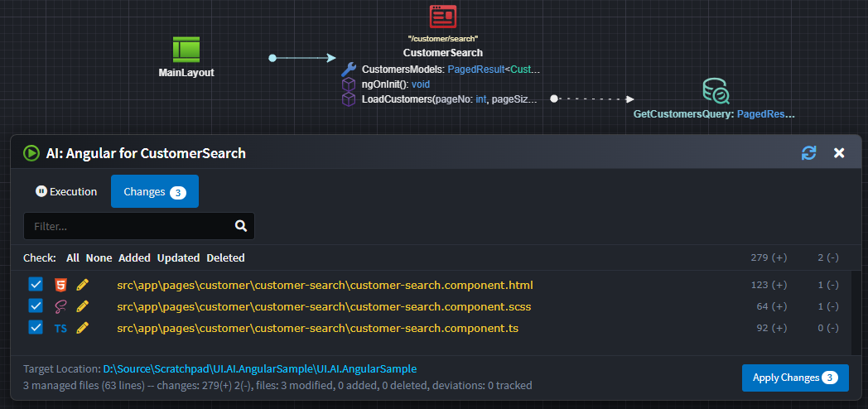
Task: Uncheck customer-search.component.html checkbox
Action: tap(36, 285)
